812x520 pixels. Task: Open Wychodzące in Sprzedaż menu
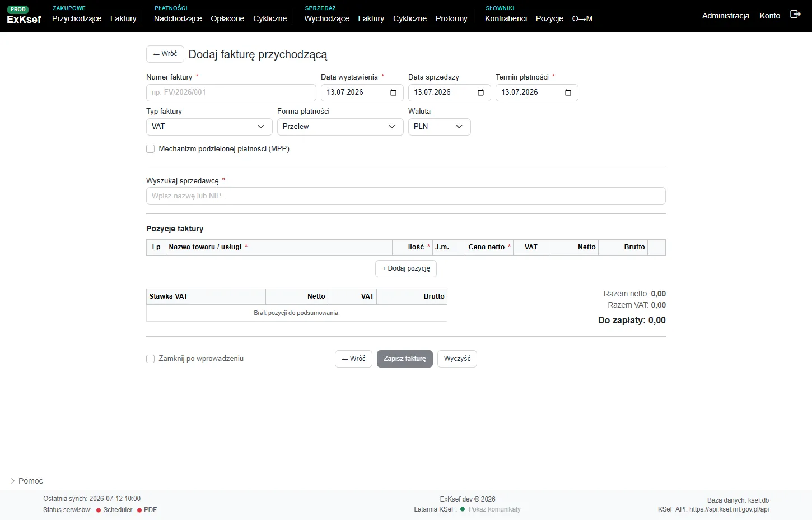pos(327,18)
